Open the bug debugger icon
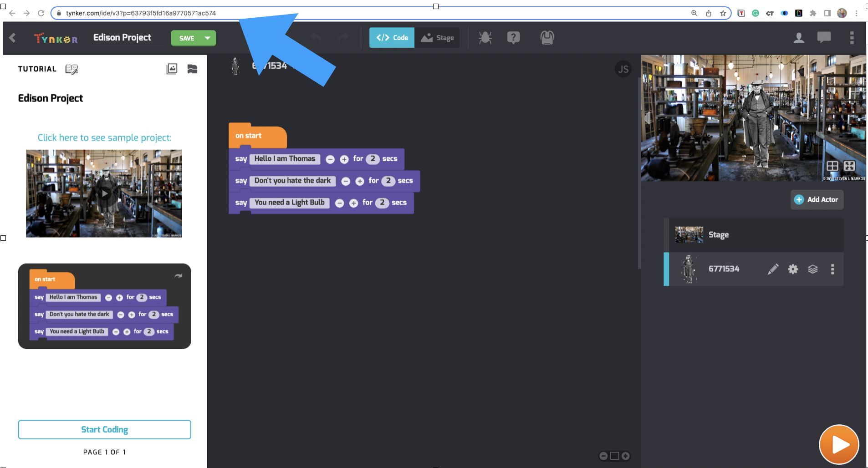The height and width of the screenshot is (468, 868). coord(485,38)
